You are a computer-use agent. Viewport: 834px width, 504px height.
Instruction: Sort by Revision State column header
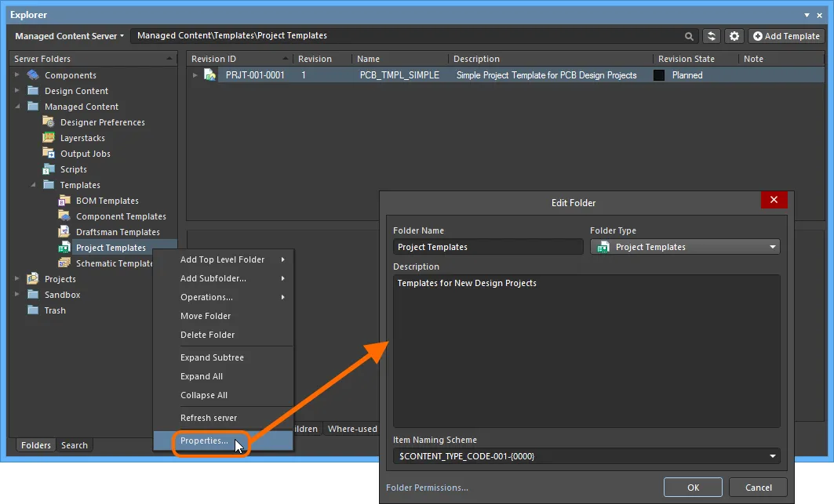click(x=696, y=59)
